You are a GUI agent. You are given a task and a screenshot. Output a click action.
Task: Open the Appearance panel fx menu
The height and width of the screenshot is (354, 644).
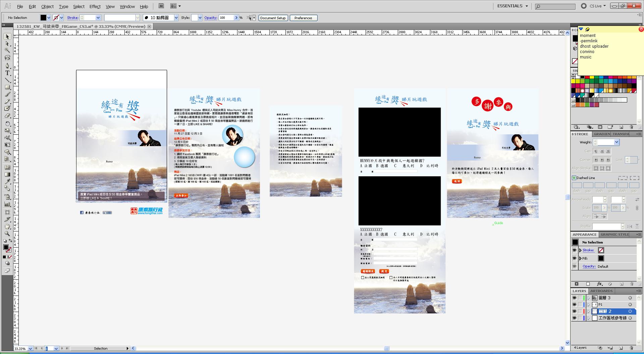click(x=599, y=284)
